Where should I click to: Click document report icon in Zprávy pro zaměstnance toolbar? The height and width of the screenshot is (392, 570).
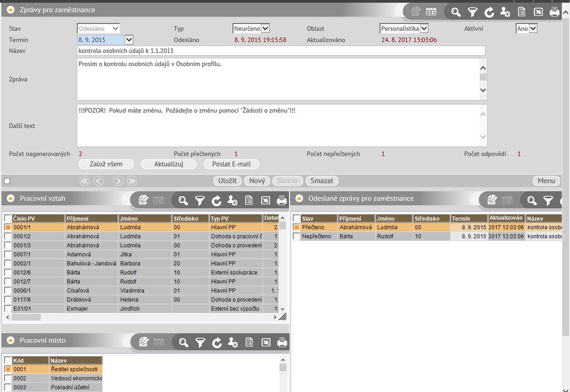tap(522, 12)
